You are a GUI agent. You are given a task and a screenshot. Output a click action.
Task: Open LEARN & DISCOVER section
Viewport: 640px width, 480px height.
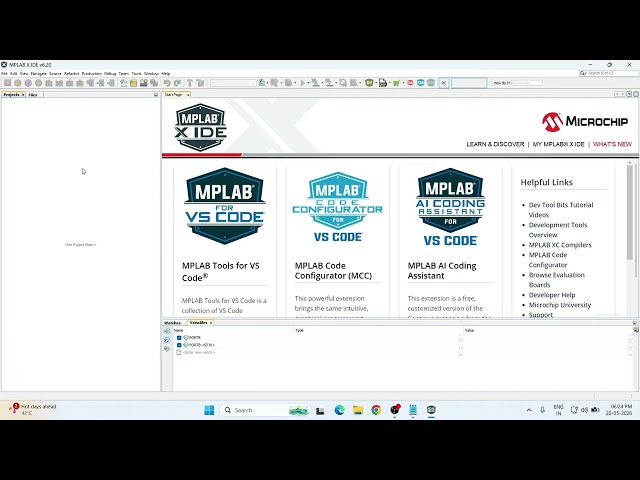[495, 144]
